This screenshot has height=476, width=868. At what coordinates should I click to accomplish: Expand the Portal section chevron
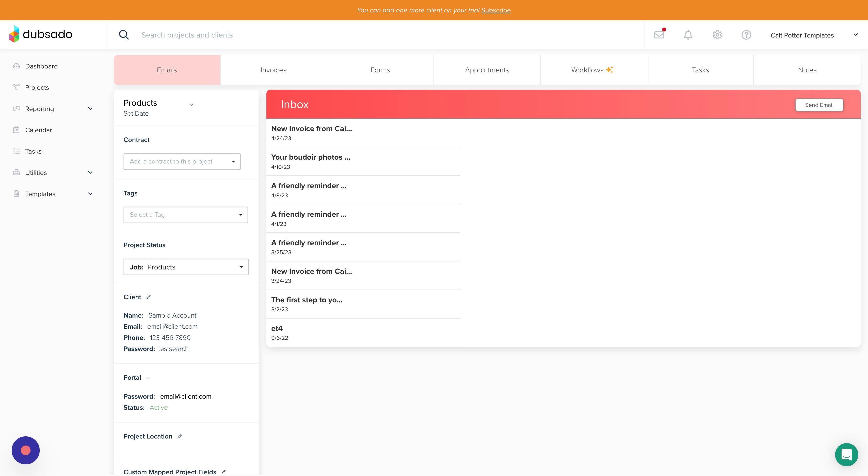[148, 378]
